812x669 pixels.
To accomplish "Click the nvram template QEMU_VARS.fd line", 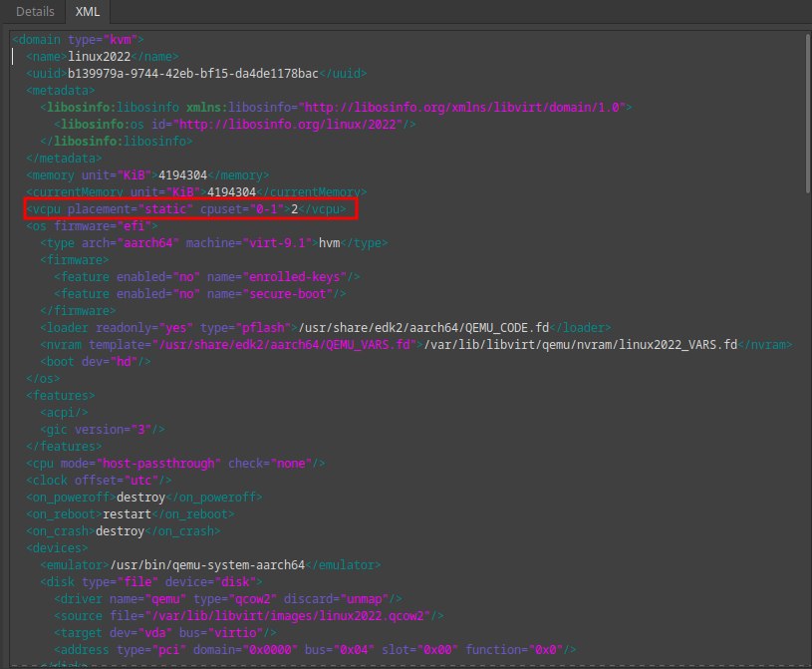I will pyautogui.click(x=416, y=345).
